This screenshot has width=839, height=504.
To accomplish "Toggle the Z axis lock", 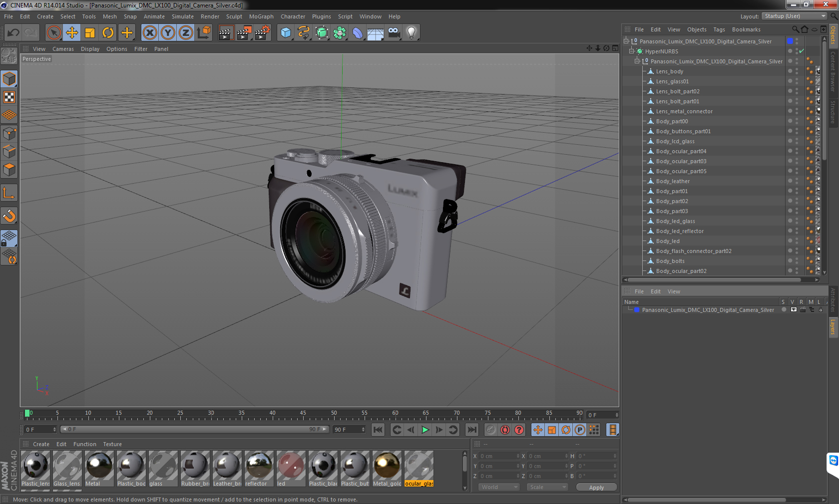I will (186, 33).
